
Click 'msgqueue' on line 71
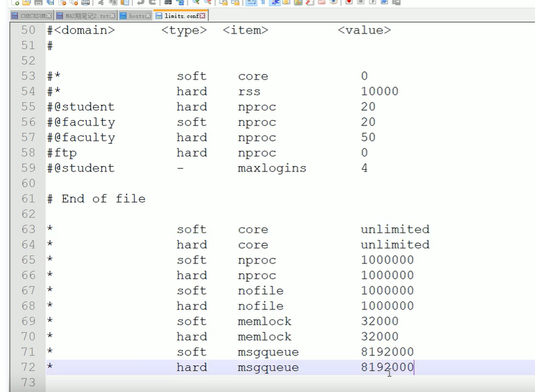(x=268, y=353)
